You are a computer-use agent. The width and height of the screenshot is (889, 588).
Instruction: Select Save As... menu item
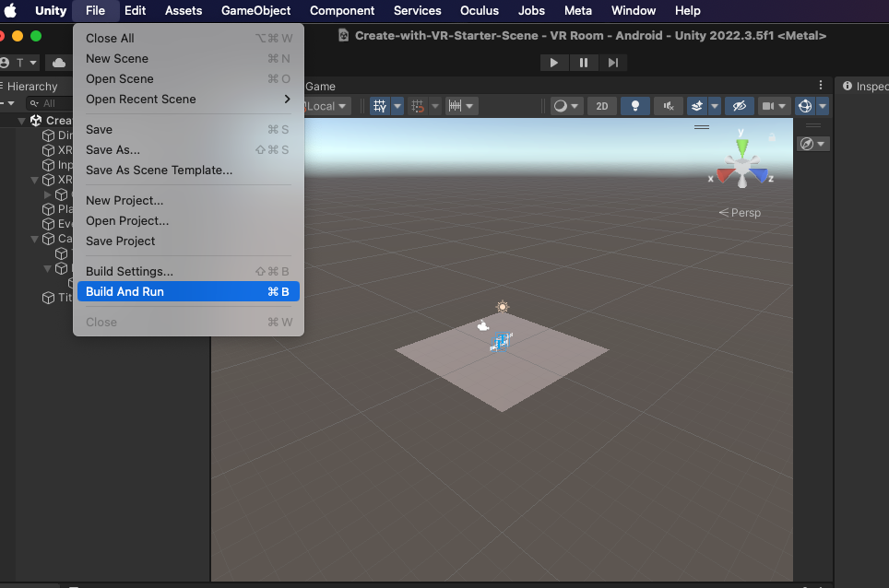[188, 149]
